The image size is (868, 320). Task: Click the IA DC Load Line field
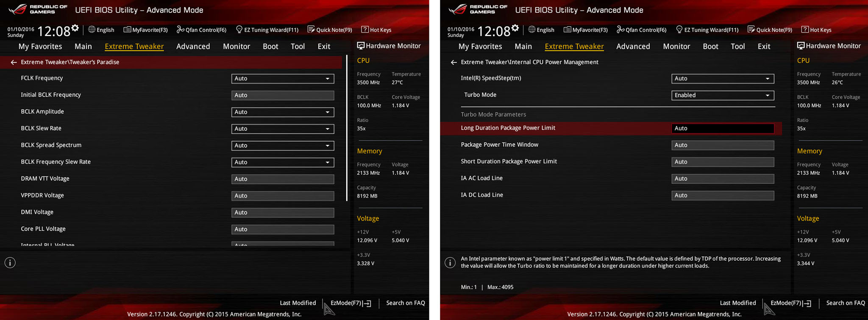point(723,195)
